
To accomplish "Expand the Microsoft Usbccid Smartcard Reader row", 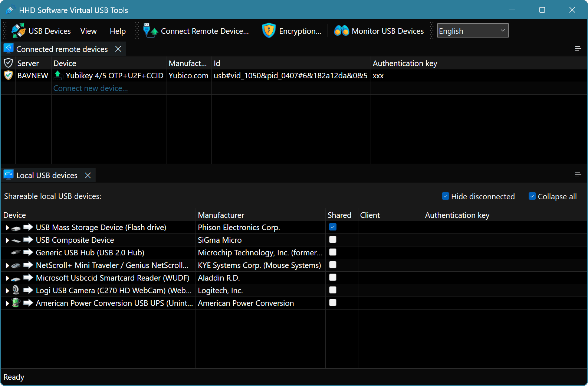I will [7, 278].
